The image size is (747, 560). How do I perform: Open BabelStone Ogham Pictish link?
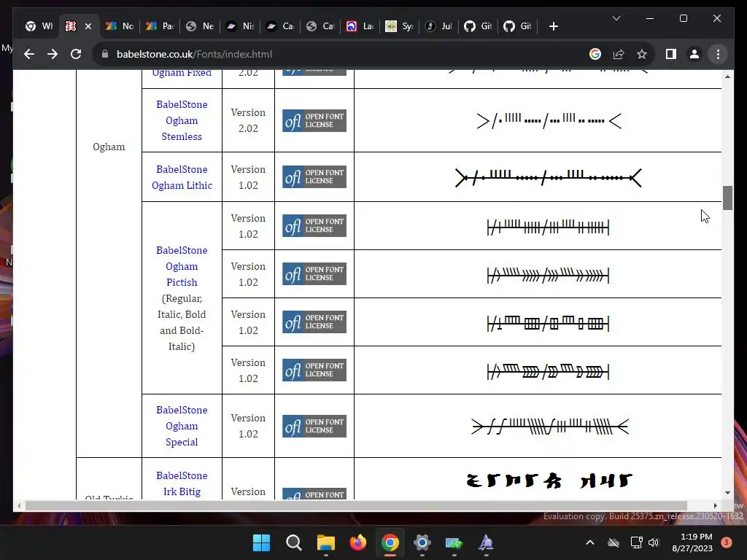182,266
